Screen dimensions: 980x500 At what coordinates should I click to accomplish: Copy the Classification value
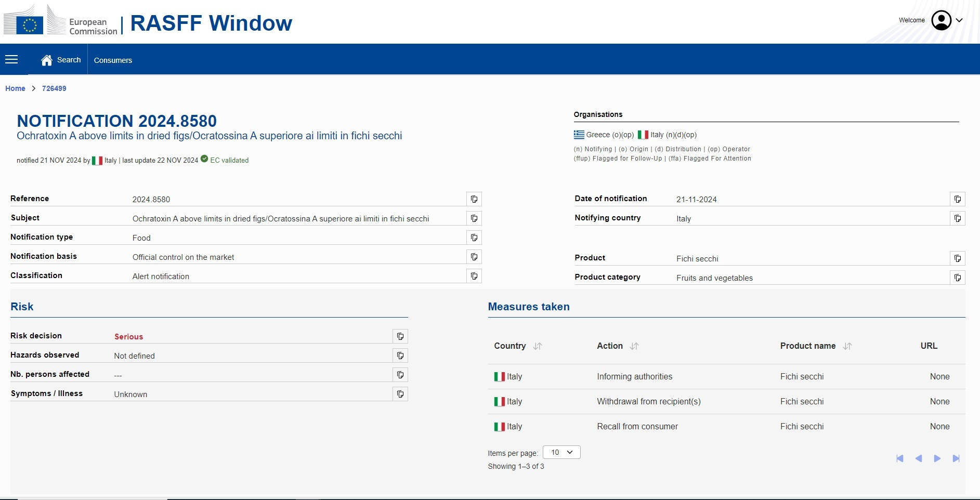[x=474, y=276]
